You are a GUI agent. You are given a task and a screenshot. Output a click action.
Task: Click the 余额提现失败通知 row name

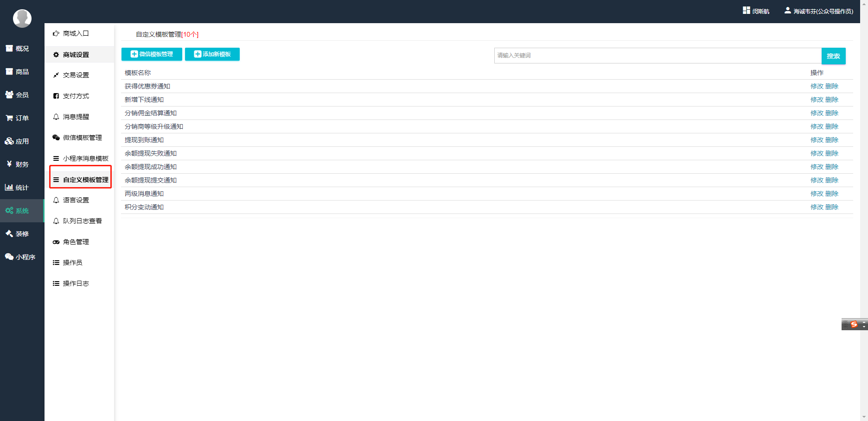(x=151, y=153)
